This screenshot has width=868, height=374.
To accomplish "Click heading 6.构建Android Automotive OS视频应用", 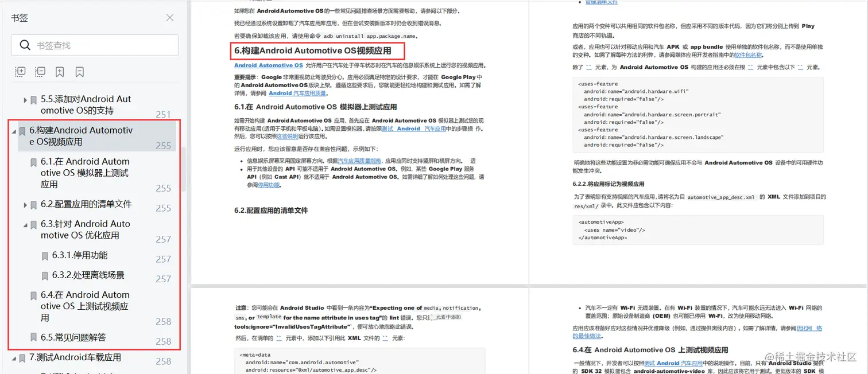I will 313,50.
